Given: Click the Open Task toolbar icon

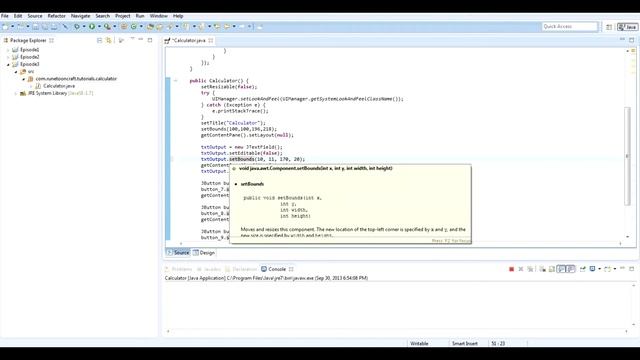Looking at the screenshot, I should 159,27.
